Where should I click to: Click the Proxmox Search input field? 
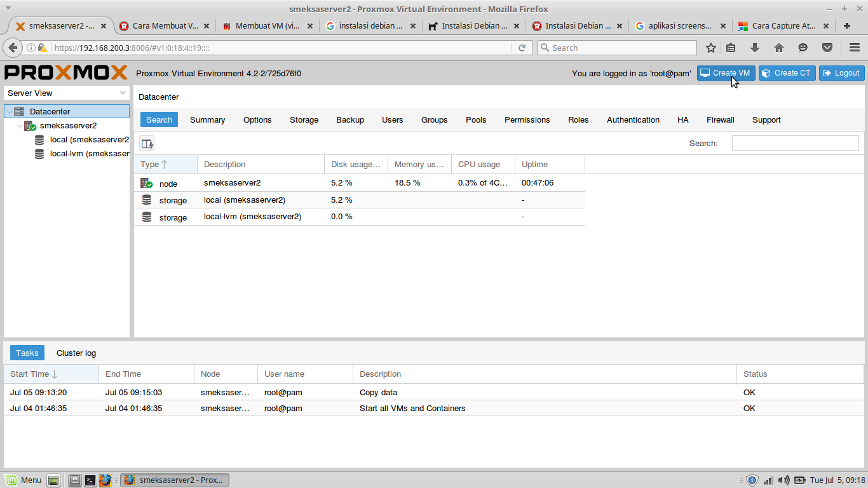pos(795,143)
